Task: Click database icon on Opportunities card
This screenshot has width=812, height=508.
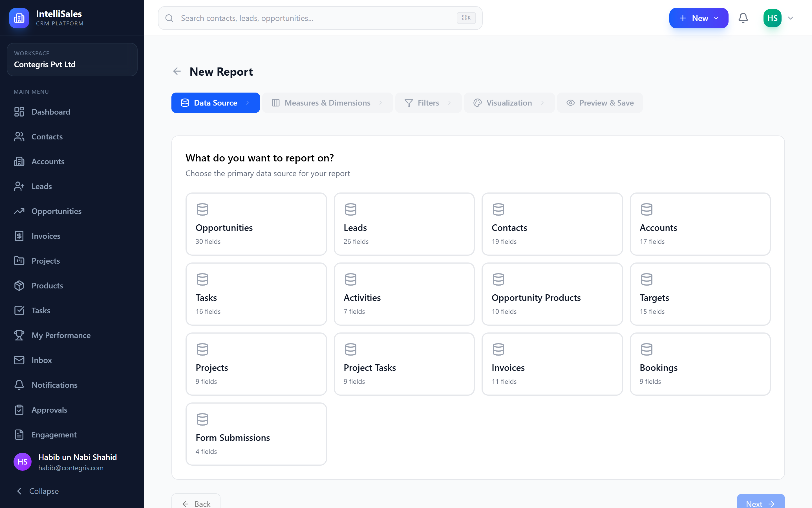Action: 202,209
